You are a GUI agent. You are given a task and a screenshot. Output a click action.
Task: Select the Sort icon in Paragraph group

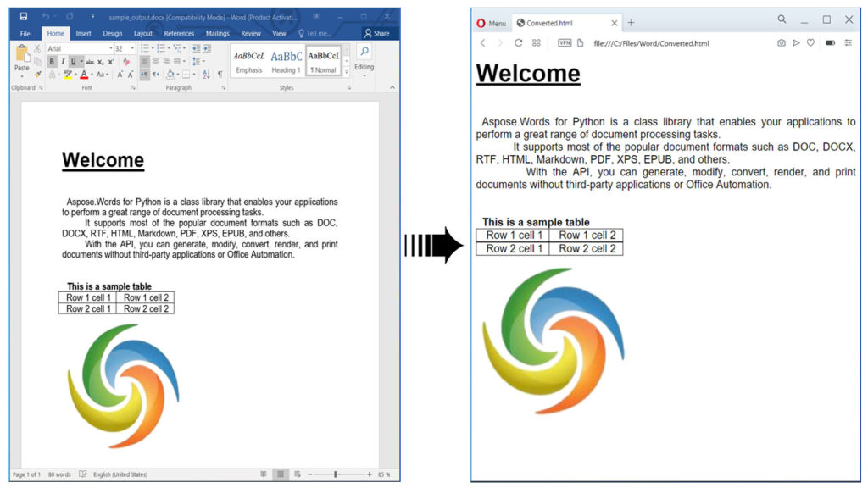pyautogui.click(x=206, y=74)
